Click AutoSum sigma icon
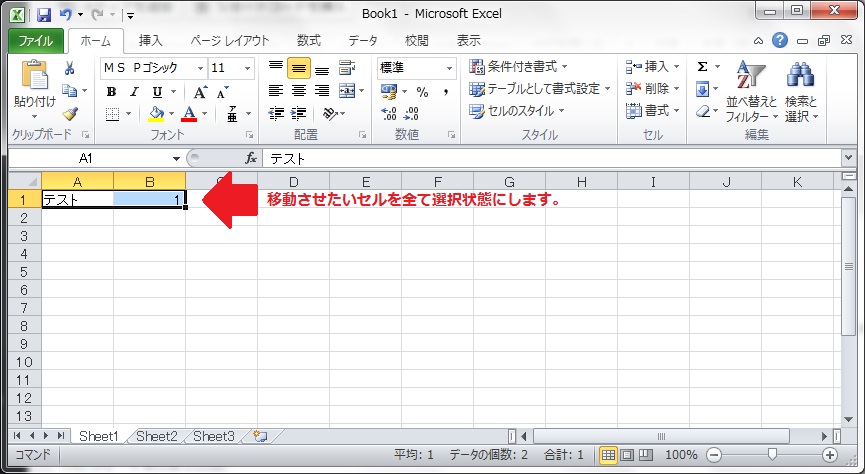865x474 pixels. 702,67
